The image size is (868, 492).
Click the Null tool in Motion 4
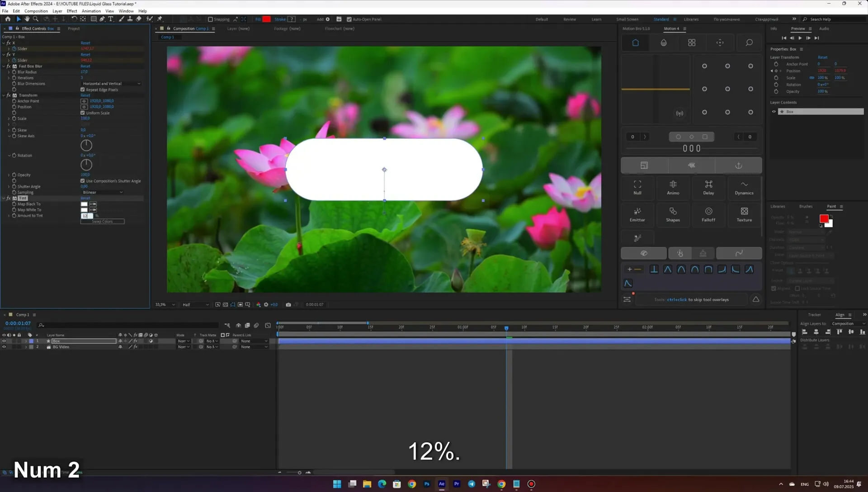(x=637, y=188)
